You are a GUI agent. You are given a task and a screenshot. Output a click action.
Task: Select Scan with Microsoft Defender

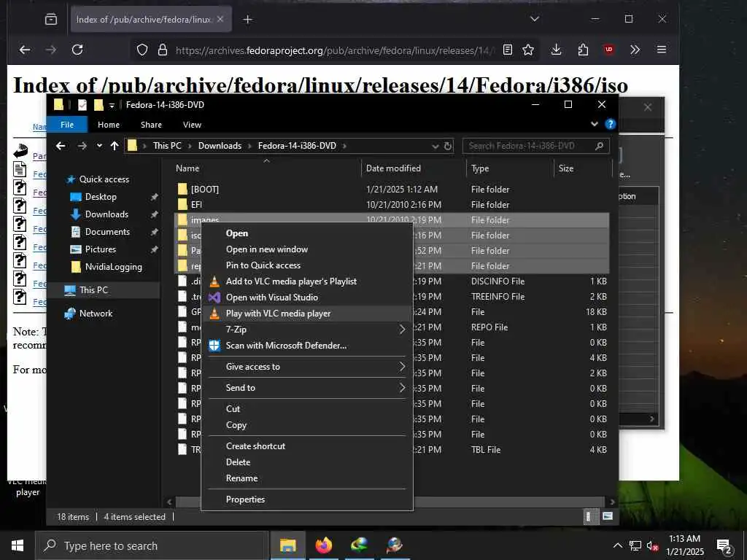[x=286, y=346]
